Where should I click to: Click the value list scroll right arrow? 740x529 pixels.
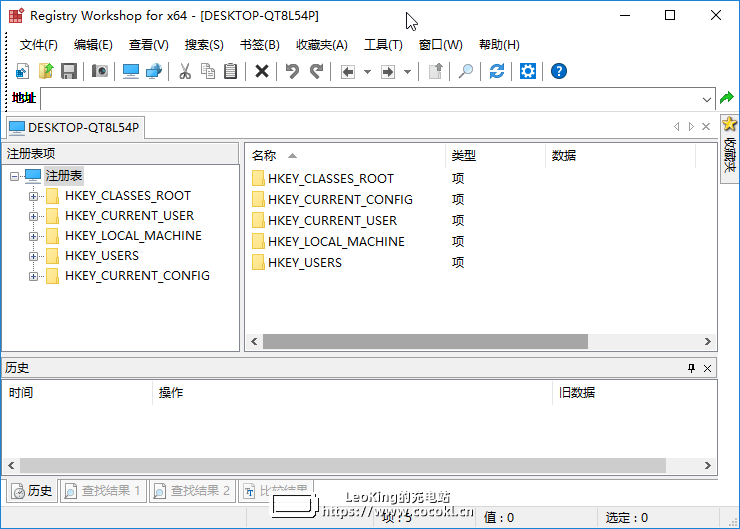coord(707,342)
